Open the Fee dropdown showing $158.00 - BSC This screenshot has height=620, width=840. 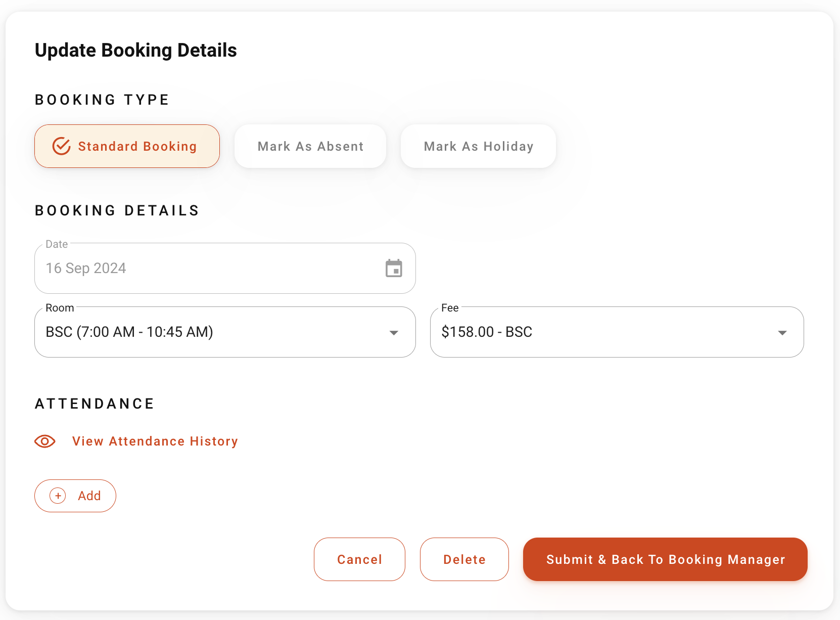click(617, 332)
